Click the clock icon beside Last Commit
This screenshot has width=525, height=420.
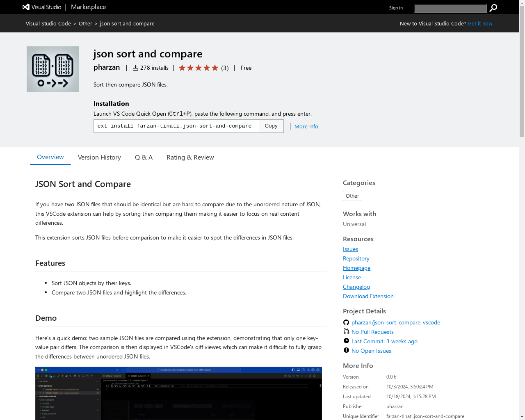point(346,341)
